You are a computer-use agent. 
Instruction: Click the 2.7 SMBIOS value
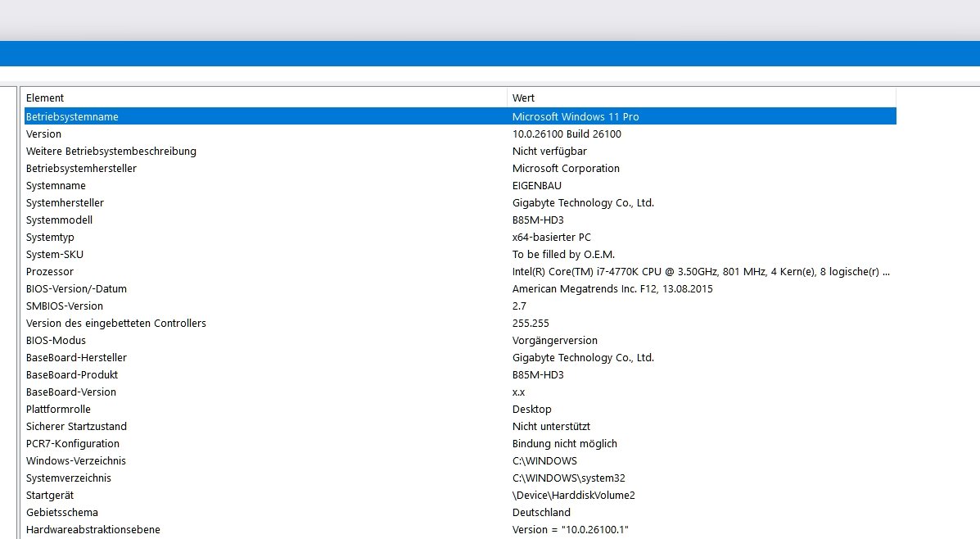point(519,306)
